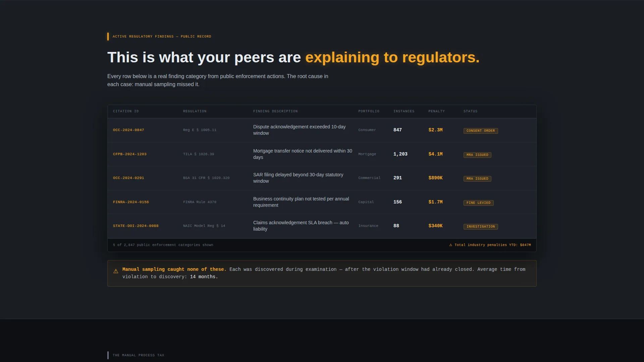Click regulation BSA 31 CFR § 1020.320

206,178
